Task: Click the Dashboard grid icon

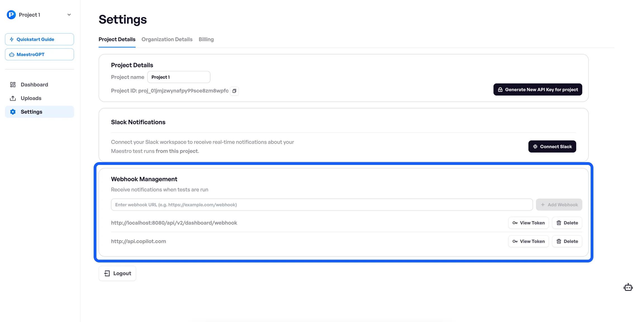Action: pyautogui.click(x=13, y=84)
